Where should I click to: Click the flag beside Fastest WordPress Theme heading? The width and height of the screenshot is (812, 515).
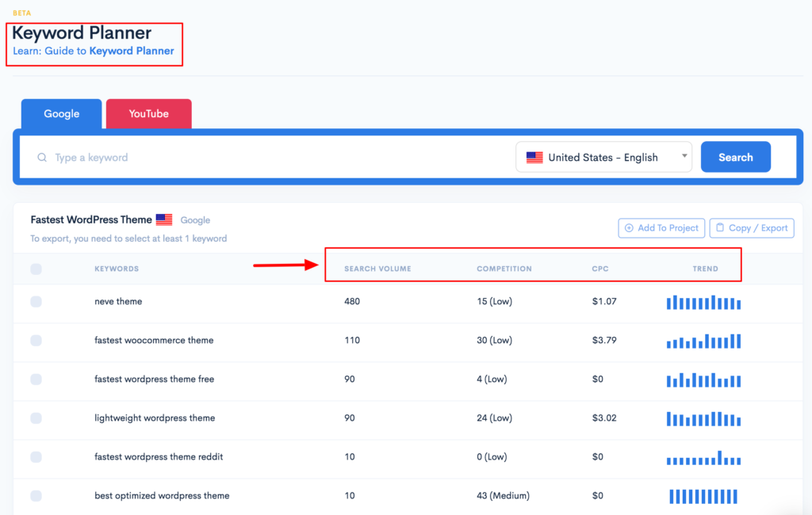tap(164, 219)
